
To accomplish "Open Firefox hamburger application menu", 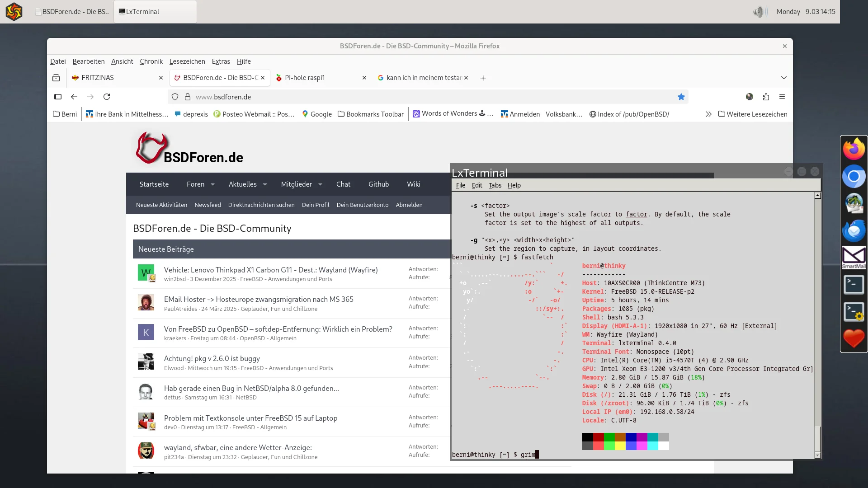I will [x=782, y=97].
